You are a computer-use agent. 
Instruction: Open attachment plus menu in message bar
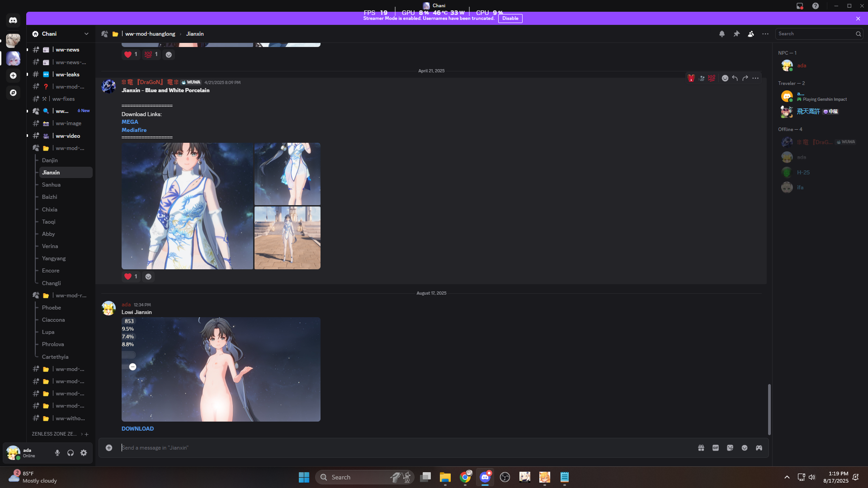[109, 448]
